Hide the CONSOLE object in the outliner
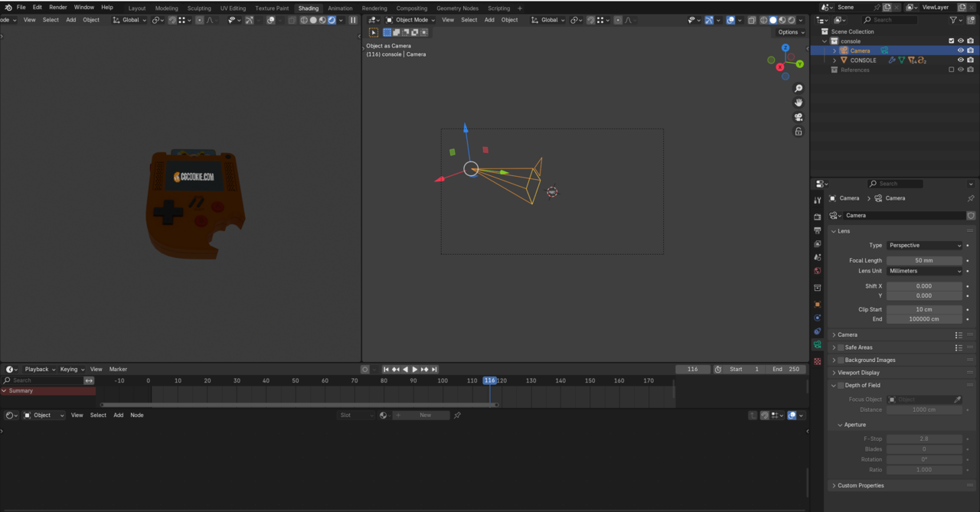This screenshot has height=512, width=980. click(x=961, y=60)
